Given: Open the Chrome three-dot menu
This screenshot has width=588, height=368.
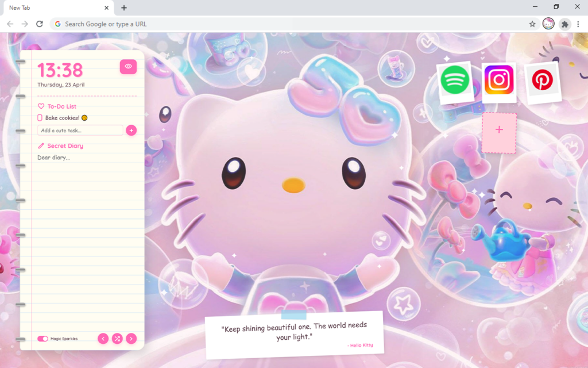Looking at the screenshot, I should (x=578, y=24).
